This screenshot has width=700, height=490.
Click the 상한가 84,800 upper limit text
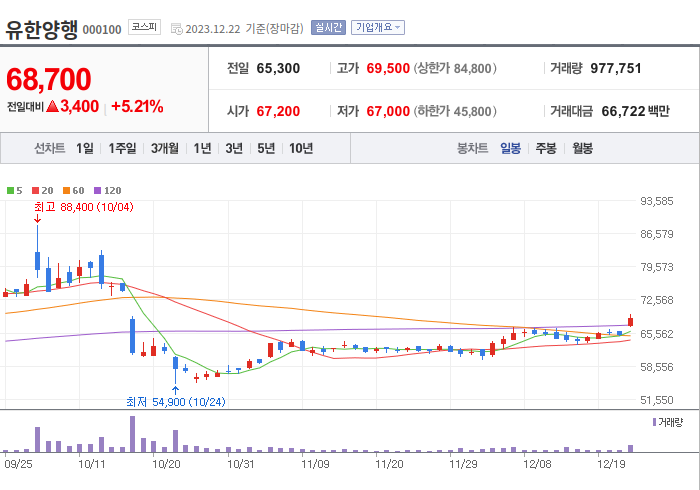[455, 68]
